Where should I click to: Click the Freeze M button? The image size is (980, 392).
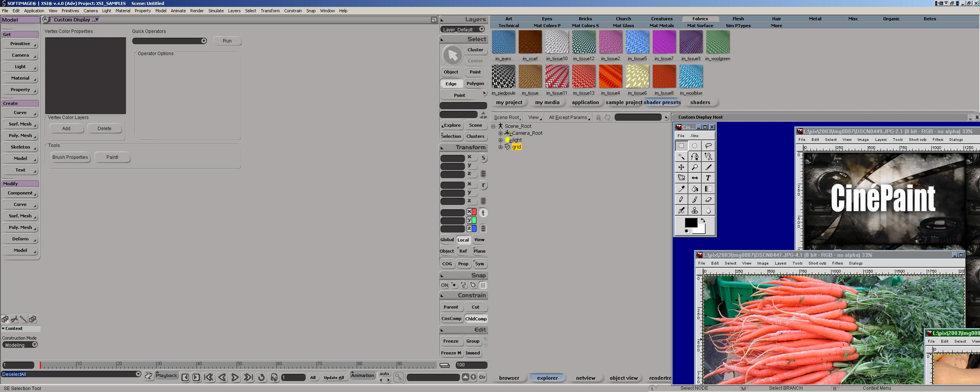click(451, 353)
